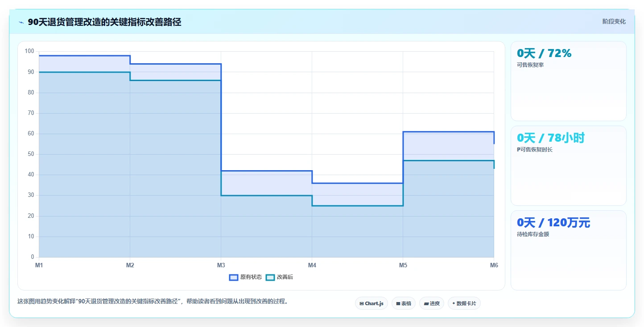Click the Chart.js tag chip
The height and width of the screenshot is (327, 644).
[x=372, y=303]
